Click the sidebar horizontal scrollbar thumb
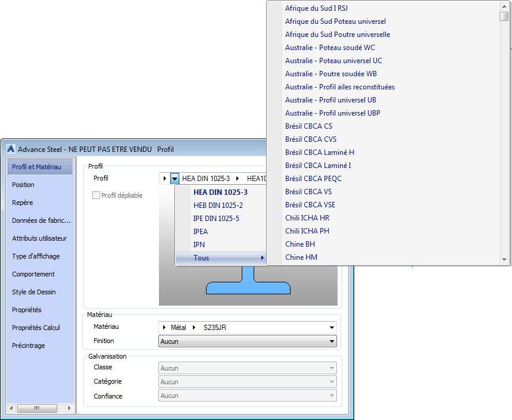 37,408
